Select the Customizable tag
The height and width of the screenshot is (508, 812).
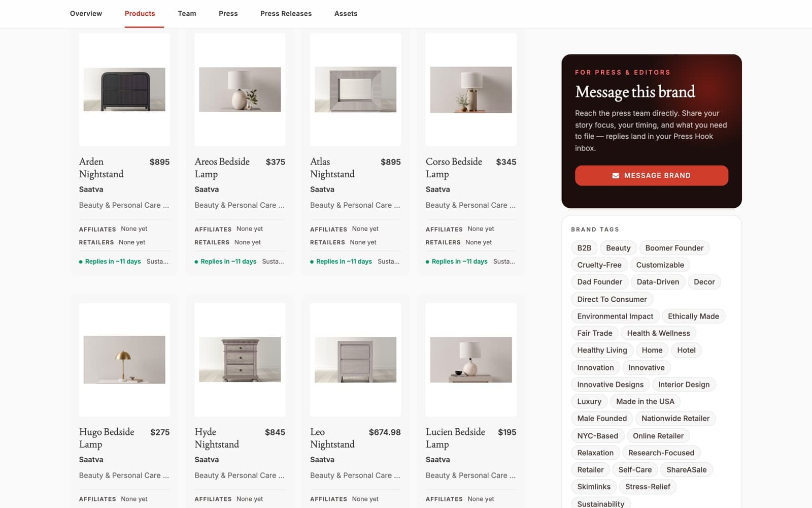click(x=660, y=265)
